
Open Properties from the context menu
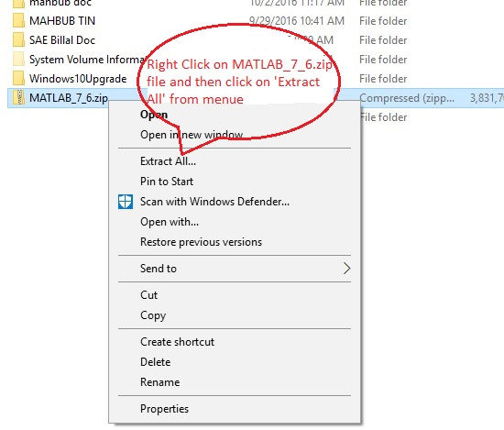click(x=164, y=409)
